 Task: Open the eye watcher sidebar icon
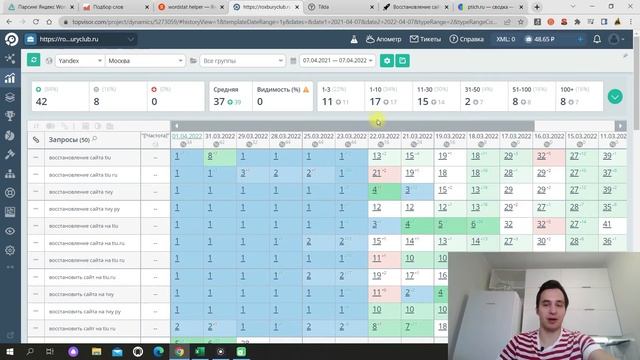(x=10, y=231)
